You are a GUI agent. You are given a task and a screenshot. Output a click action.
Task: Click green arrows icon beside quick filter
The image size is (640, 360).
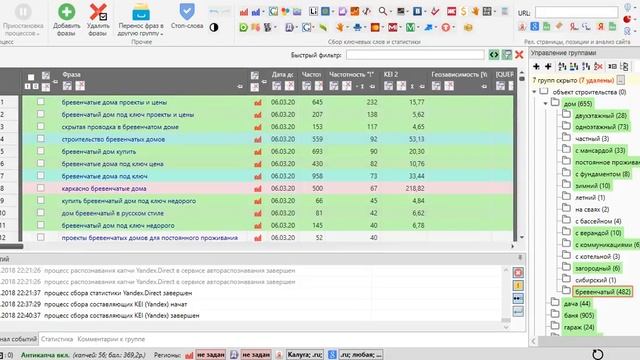(x=494, y=54)
